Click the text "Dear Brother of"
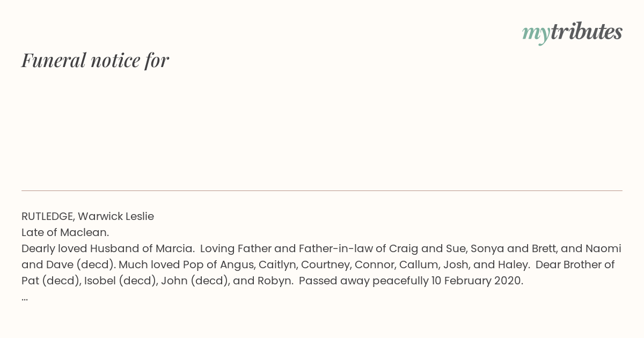Viewport: 644px width, 338px height. [575, 264]
